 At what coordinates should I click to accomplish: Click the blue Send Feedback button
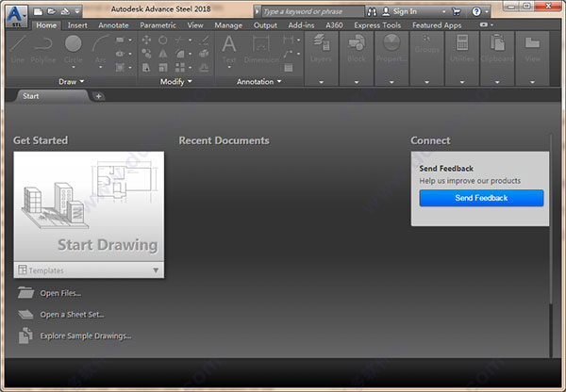coord(481,198)
